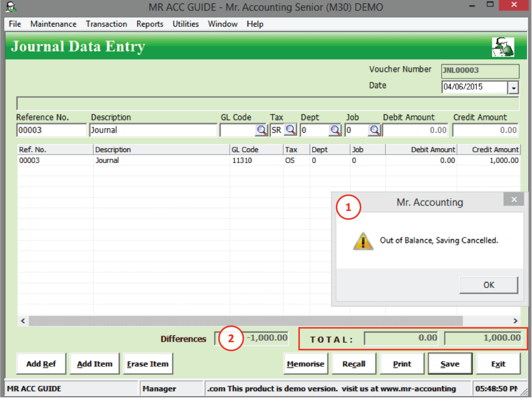Click the Debit Amount grid column header
The width and height of the screenshot is (532, 398).
click(x=421, y=149)
